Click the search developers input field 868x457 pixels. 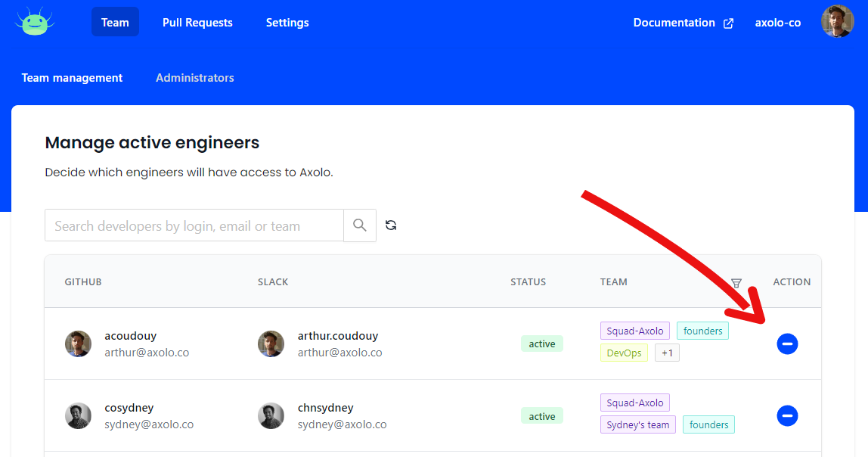(x=194, y=225)
